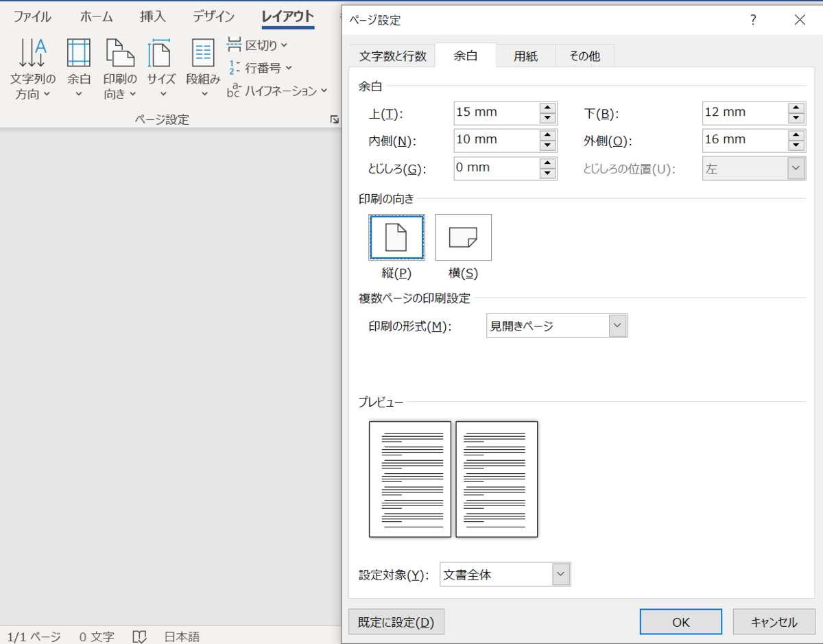Switch to the 用紙 tab
The height and width of the screenshot is (644, 823).
point(526,56)
